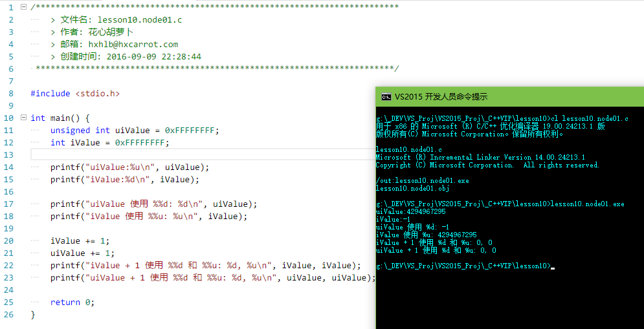Screen dimensions: 644x329
Task: Click the 0xFFFFFFFF value on line 12
Action: coord(142,143)
